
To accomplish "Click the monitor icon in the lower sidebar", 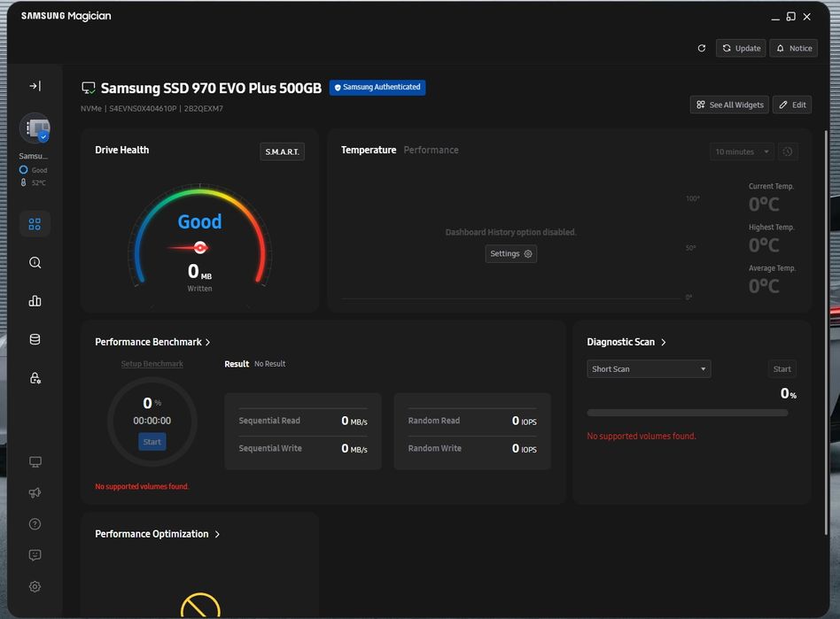I will [x=35, y=461].
